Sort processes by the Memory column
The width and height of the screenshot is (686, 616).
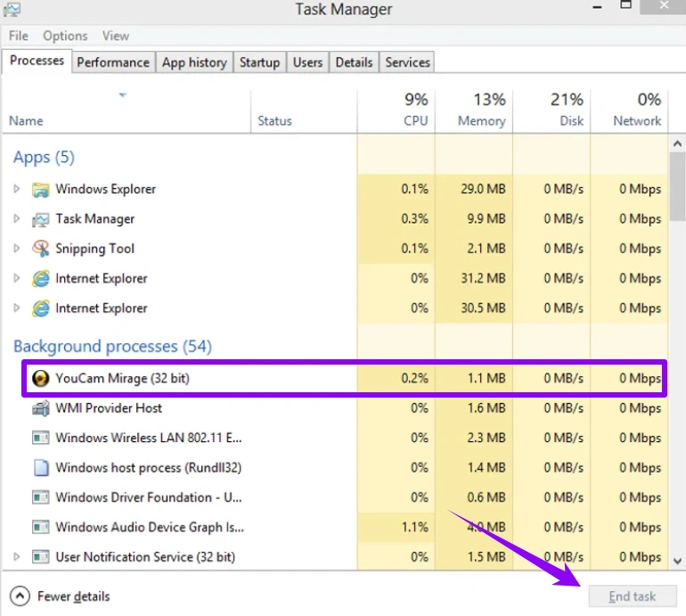(x=474, y=111)
